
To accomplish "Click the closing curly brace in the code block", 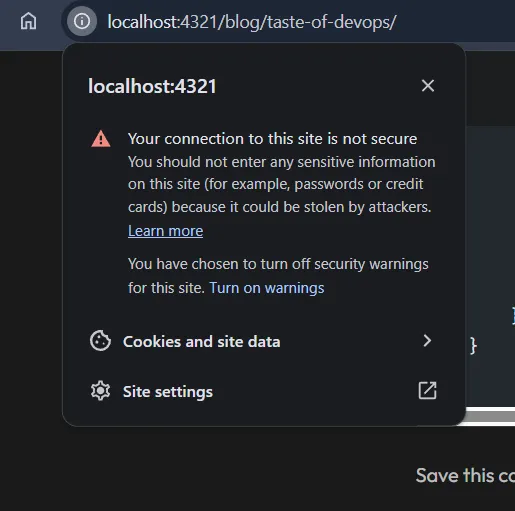I will point(473,346).
